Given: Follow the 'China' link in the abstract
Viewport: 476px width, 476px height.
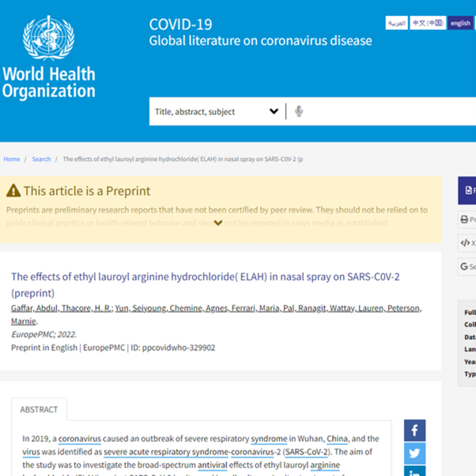Looking at the screenshot, I should pos(337,439).
